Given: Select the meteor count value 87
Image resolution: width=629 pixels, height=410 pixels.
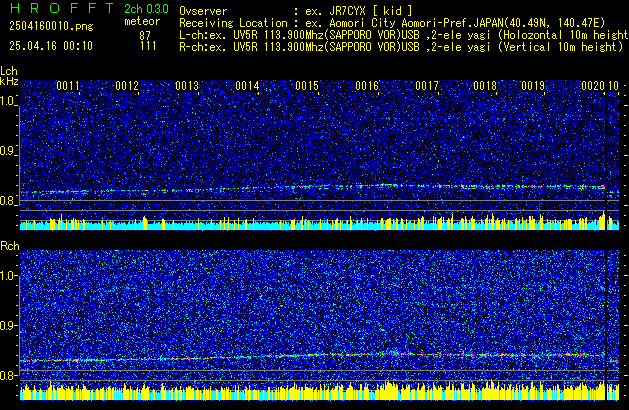Looking at the screenshot, I should [145, 36].
